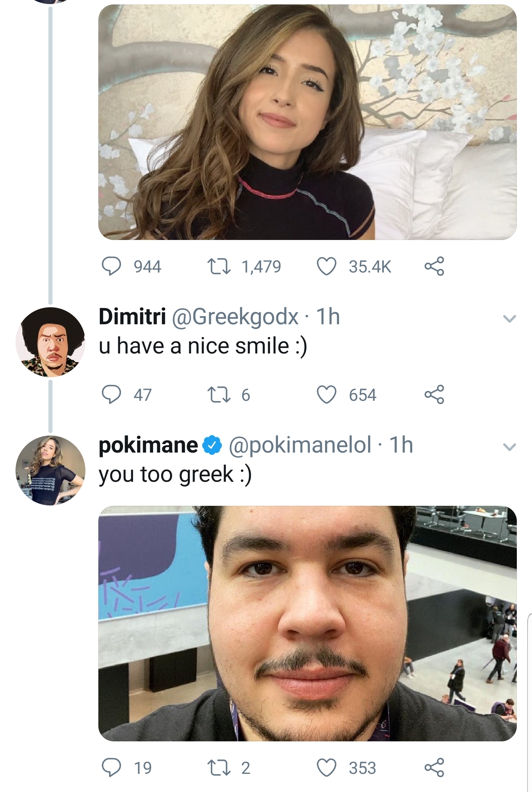Share the top photo tweet
The height and width of the screenshot is (792, 532).
coord(434,267)
